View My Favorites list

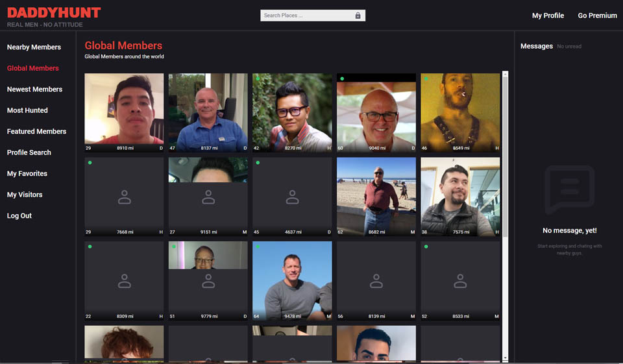[x=27, y=174]
